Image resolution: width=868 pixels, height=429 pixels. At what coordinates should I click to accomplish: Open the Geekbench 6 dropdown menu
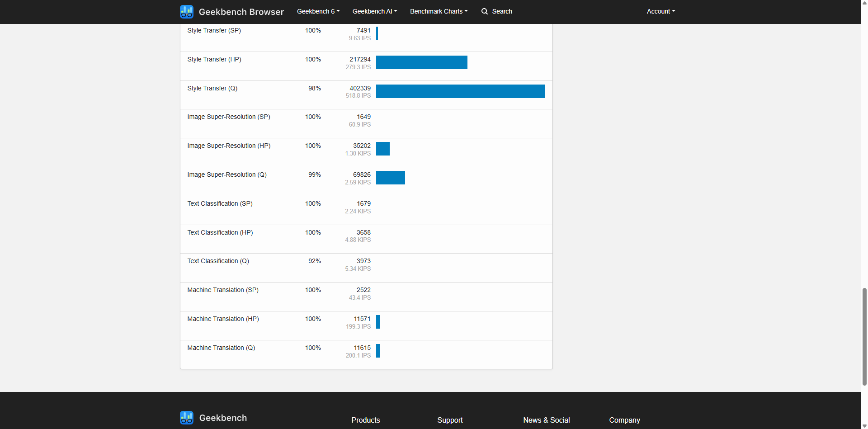click(x=318, y=11)
